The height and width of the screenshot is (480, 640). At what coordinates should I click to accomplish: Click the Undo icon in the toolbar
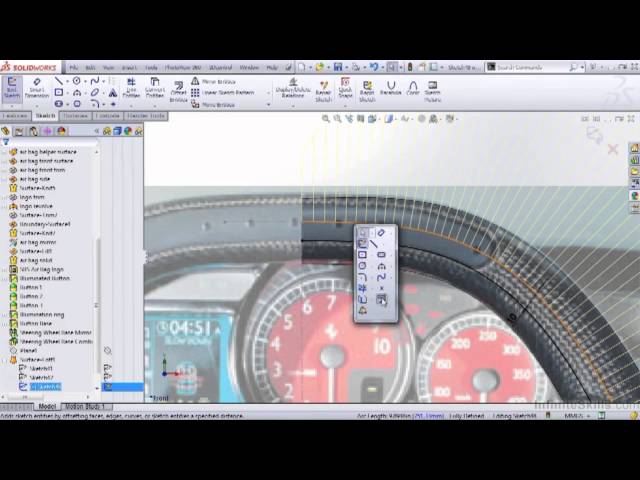[373, 67]
